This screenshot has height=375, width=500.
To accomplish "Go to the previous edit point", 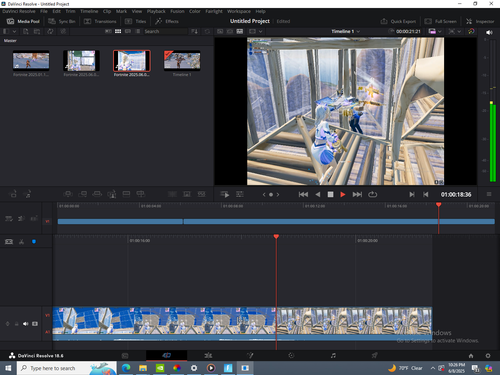I will [x=426, y=194].
